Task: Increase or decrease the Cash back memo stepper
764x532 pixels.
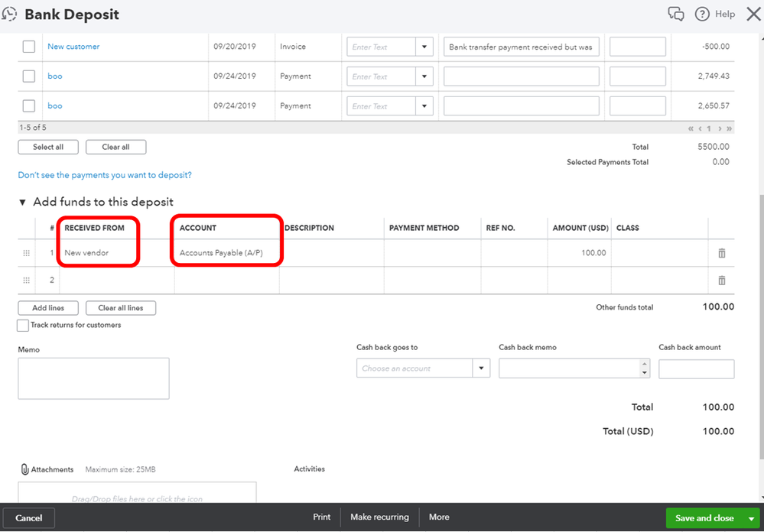Action: click(645, 368)
